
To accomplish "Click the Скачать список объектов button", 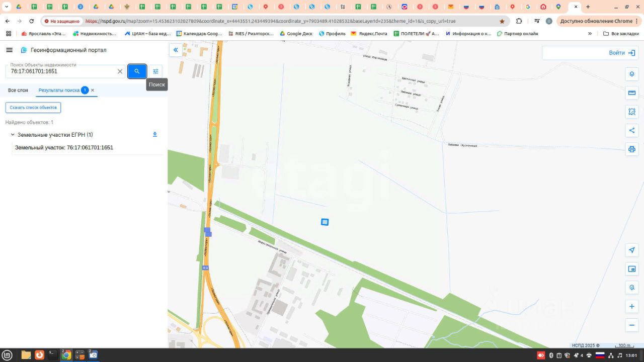I will tap(33, 108).
